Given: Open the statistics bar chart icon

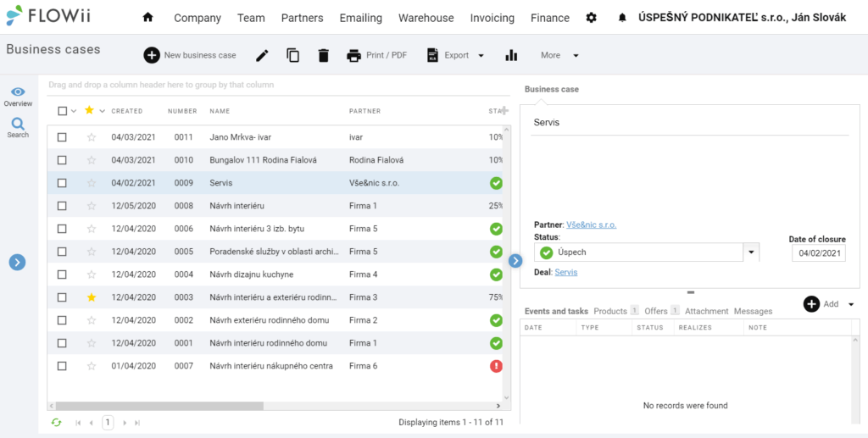Looking at the screenshot, I should coord(511,55).
